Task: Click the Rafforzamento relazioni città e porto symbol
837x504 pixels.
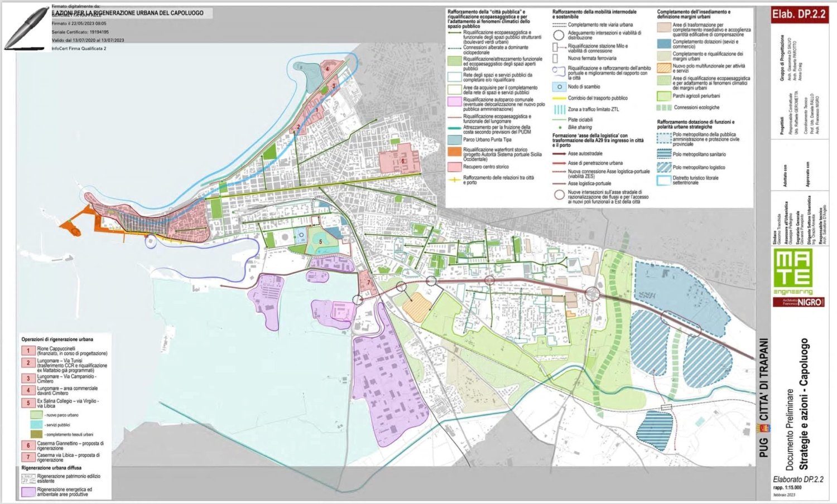Action: coord(454,179)
